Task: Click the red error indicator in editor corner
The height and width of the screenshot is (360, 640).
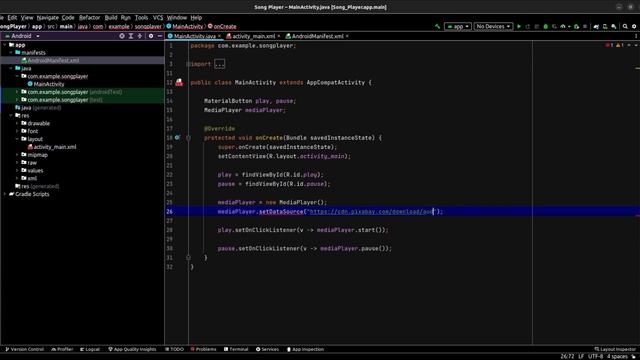Action: tap(609, 45)
